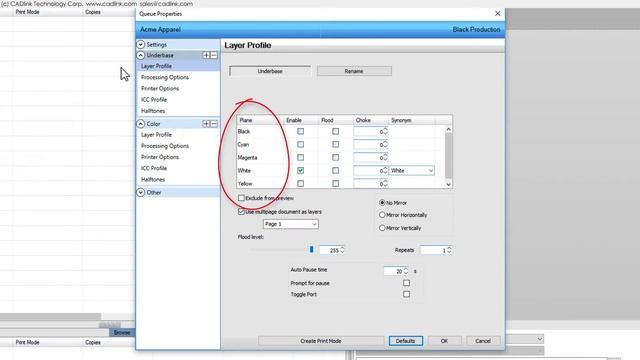Expand the Other section

click(x=140, y=192)
